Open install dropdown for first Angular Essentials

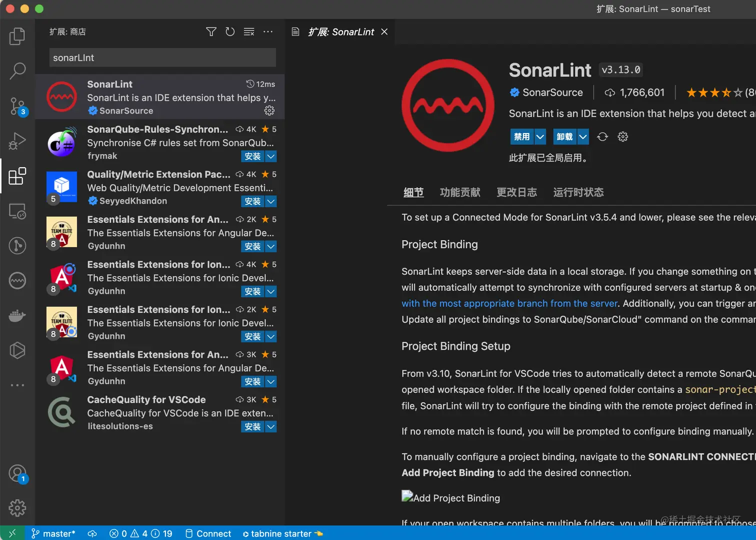click(270, 247)
